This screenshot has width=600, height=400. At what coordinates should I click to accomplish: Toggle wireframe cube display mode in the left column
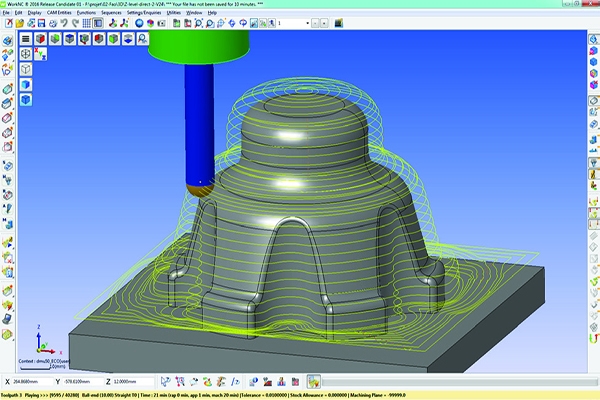tap(26, 70)
